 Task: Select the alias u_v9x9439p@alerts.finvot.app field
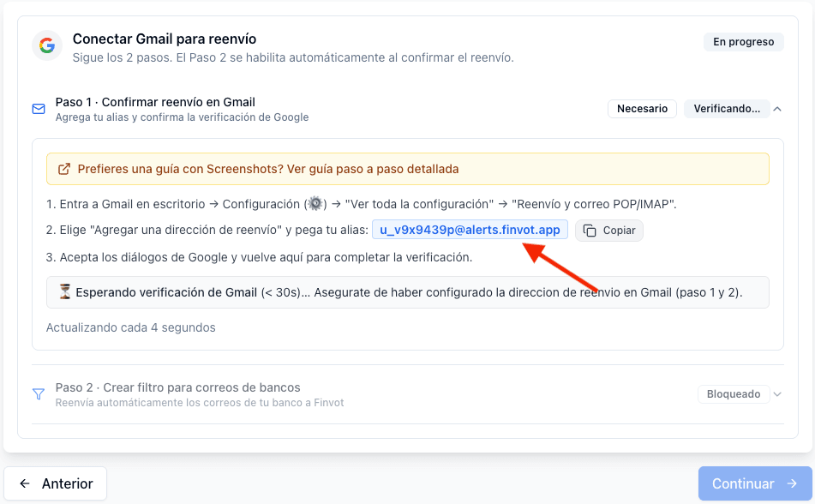(470, 230)
